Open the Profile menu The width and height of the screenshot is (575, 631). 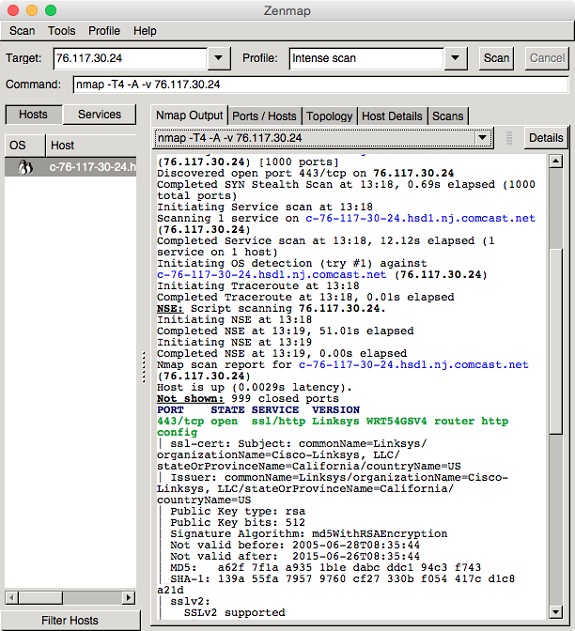tap(104, 31)
